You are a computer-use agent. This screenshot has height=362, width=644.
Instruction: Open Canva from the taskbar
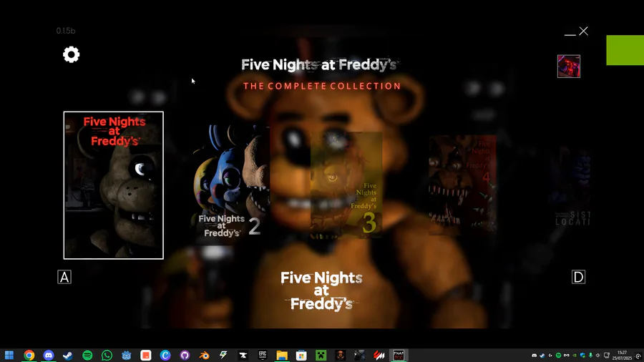coord(165,355)
